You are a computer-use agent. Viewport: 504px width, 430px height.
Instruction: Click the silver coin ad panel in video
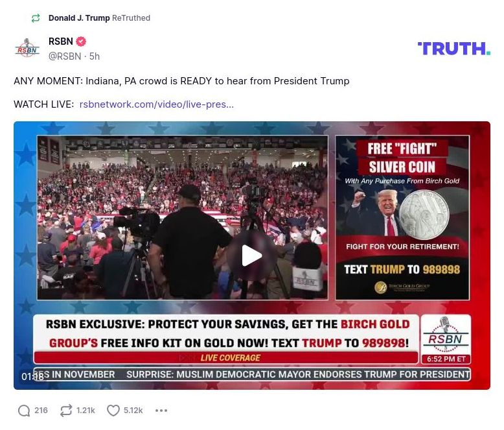402,217
